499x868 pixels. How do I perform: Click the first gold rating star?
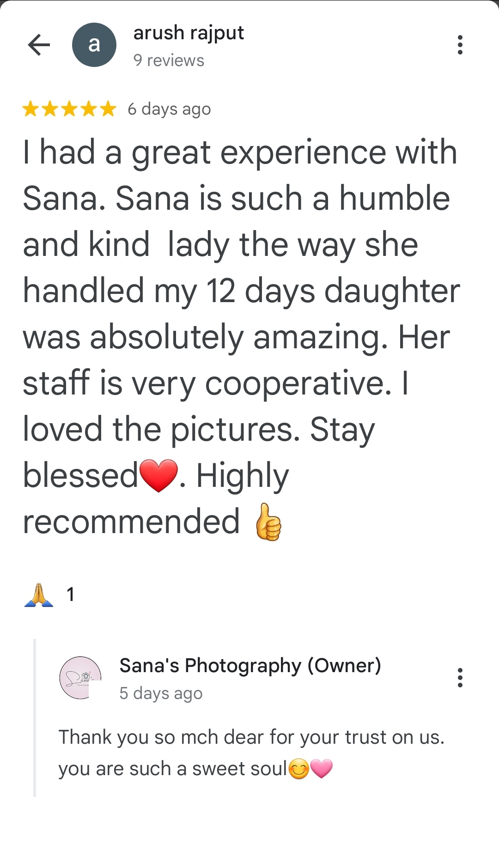(x=30, y=109)
